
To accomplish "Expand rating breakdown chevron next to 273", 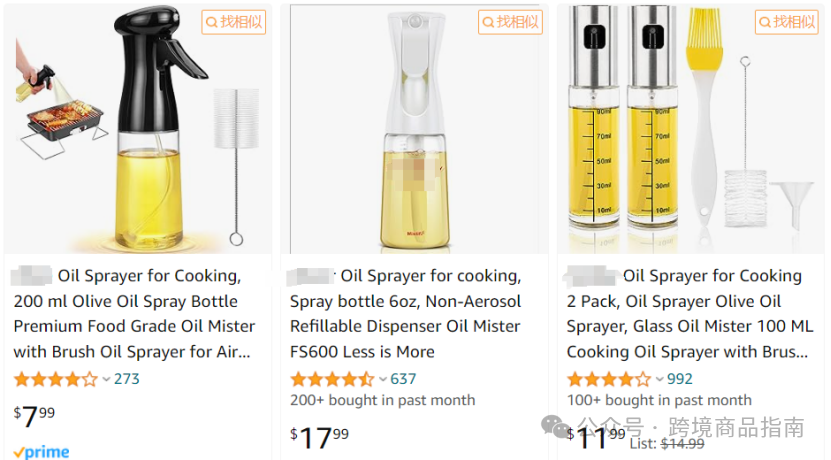I will [x=106, y=379].
